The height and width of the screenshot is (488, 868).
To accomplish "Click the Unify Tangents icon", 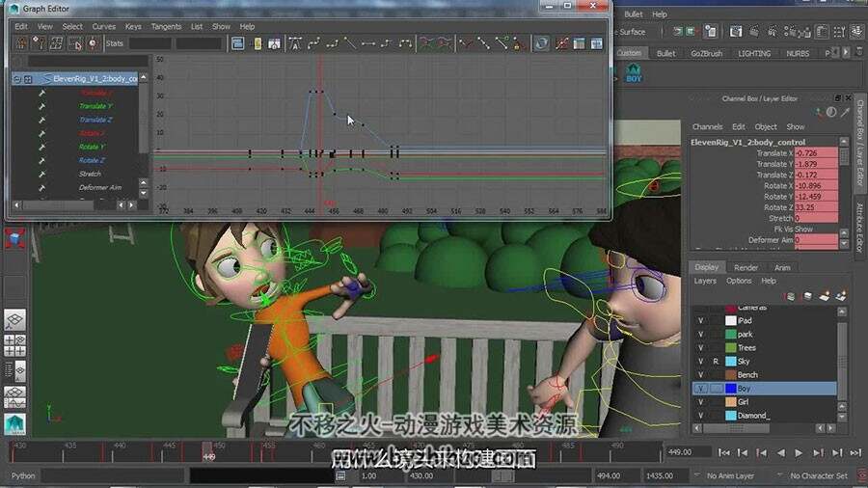I will click(483, 43).
